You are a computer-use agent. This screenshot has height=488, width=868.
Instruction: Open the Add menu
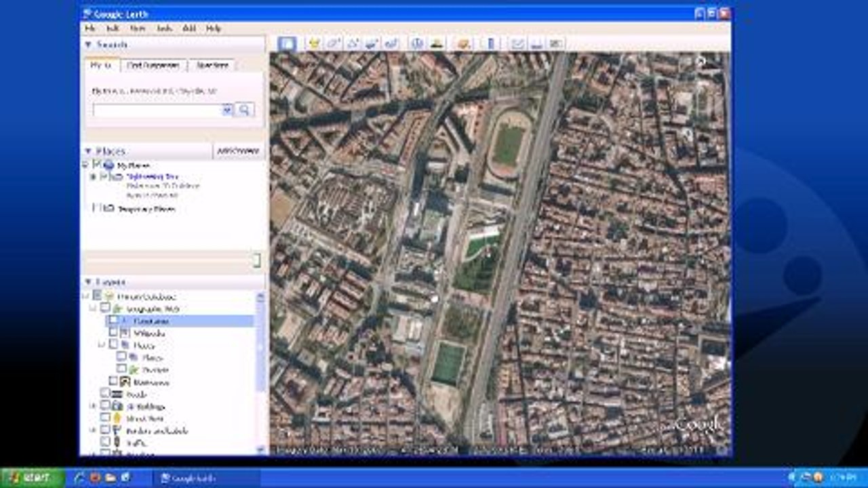click(x=189, y=28)
